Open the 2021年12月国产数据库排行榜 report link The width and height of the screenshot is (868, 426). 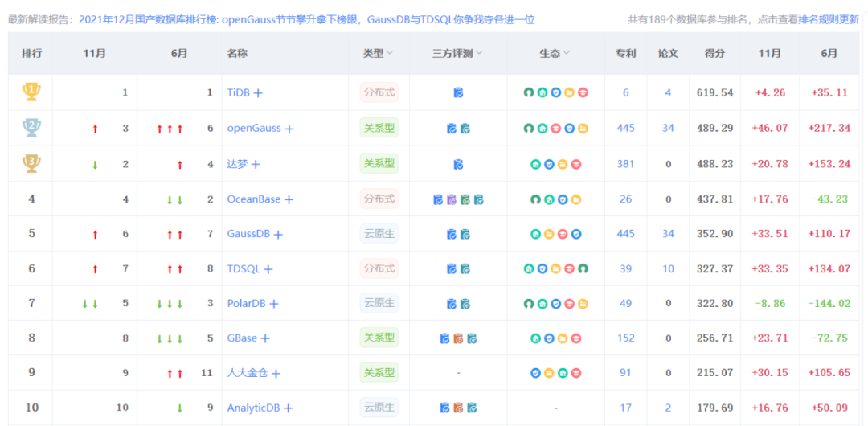307,20
